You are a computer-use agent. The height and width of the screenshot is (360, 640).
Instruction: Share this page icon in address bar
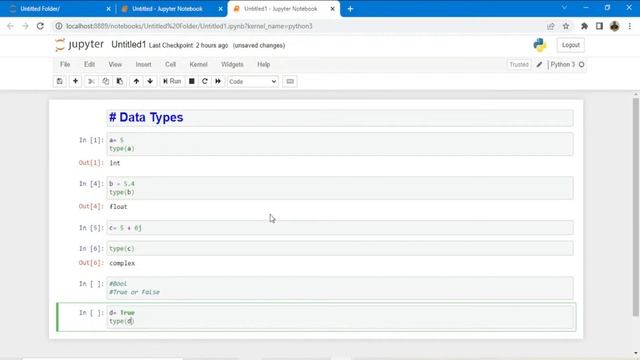click(551, 26)
